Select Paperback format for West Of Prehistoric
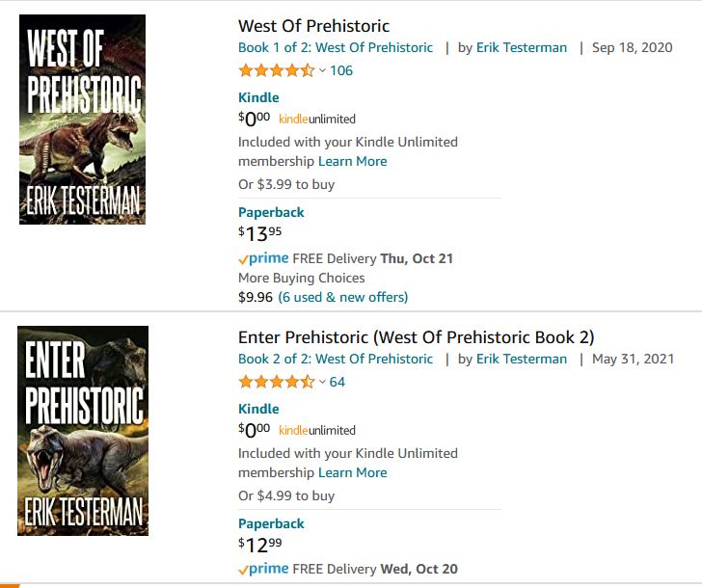Image resolution: width=702 pixels, height=588 pixels. tap(271, 212)
